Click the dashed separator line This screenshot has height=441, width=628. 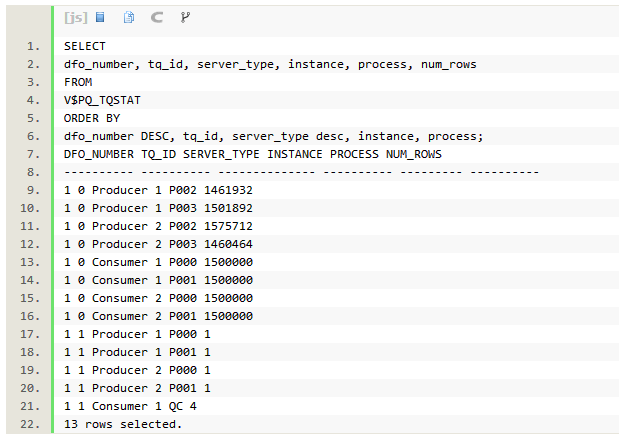pos(301,173)
